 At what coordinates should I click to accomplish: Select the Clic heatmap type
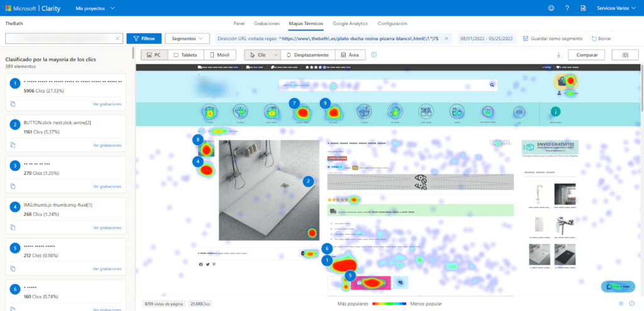[258, 55]
